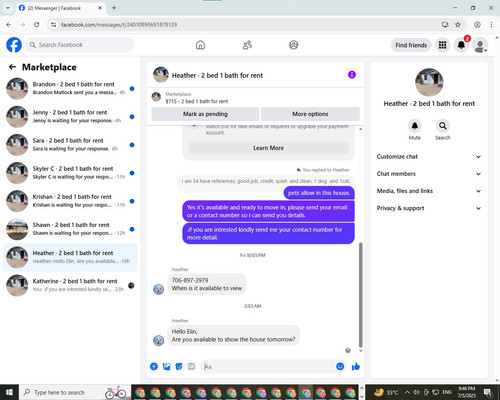The width and height of the screenshot is (500, 400).
Task: Open more actions plus icon in composer
Action: point(154,367)
